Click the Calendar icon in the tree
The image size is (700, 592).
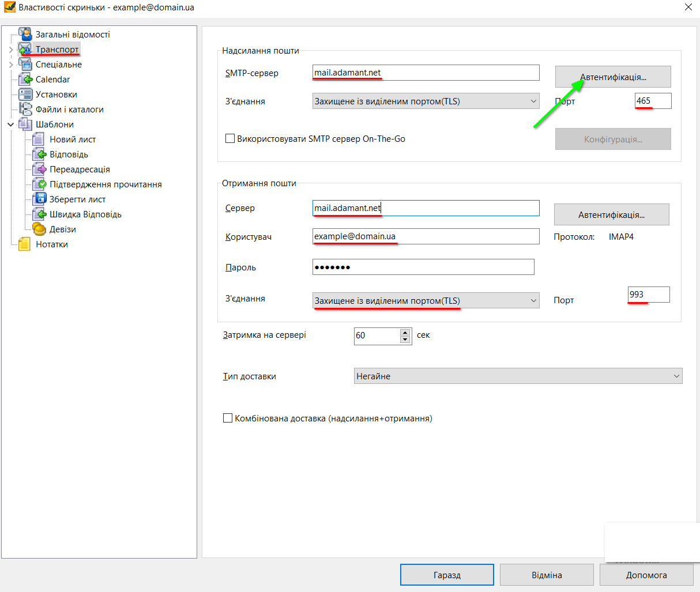pos(25,80)
